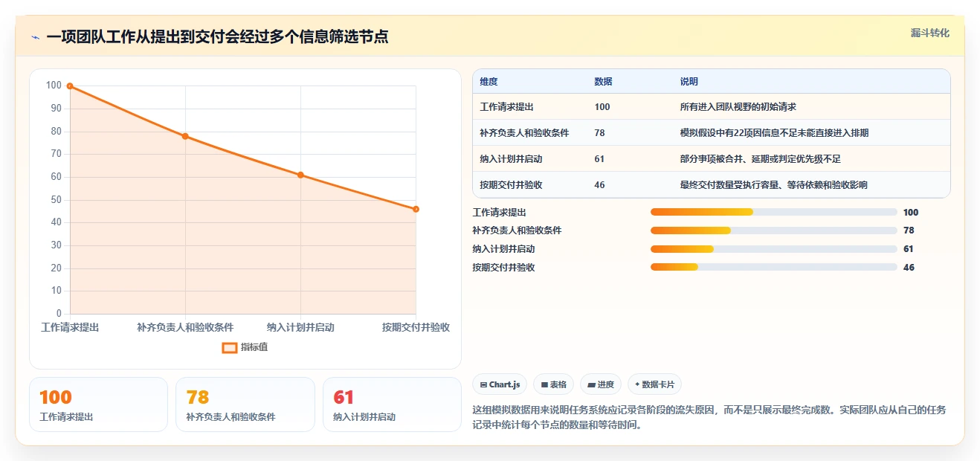Click x-axis label 工作请求提出
Screen dimensions: 980x461
pos(70,327)
